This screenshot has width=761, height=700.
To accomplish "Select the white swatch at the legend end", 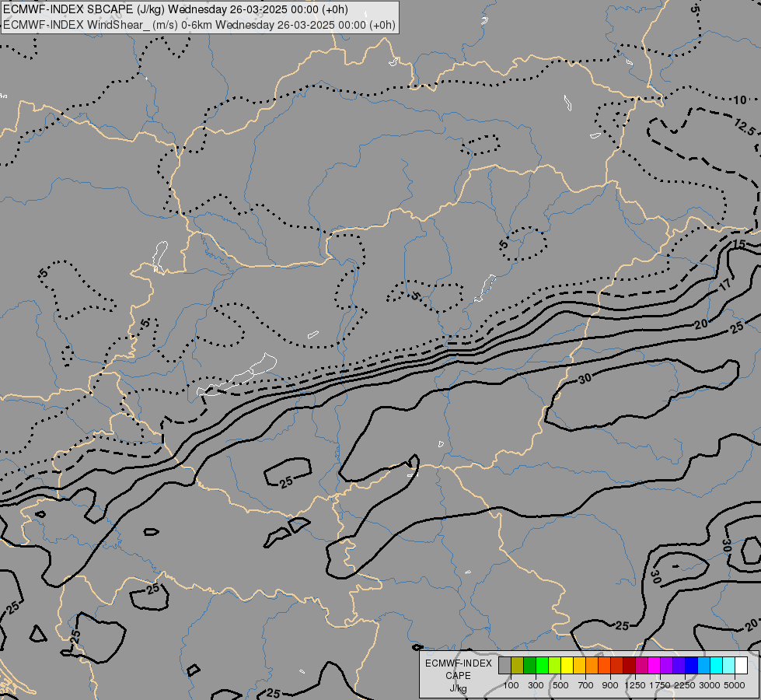I will click(x=742, y=665).
